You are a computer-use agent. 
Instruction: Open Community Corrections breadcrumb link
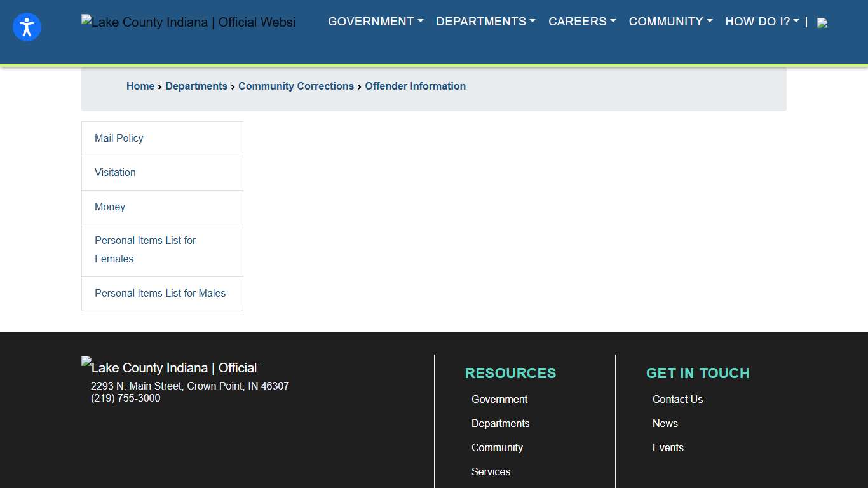point(296,86)
